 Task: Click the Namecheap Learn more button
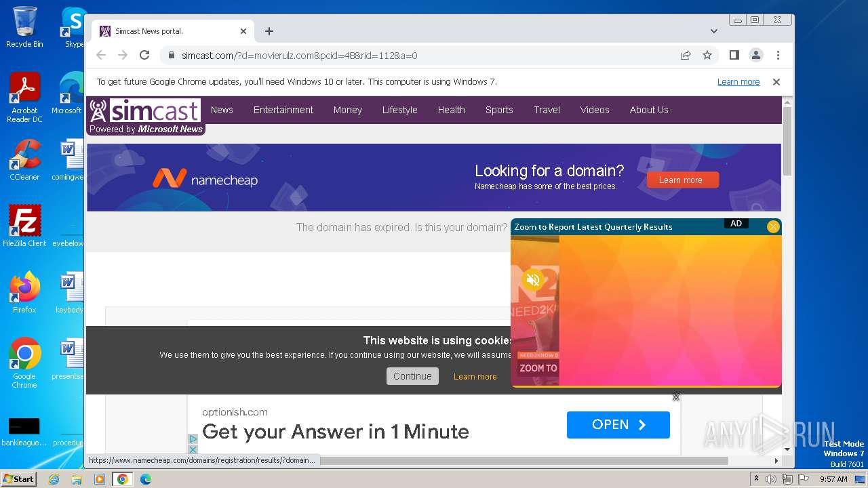click(x=682, y=180)
